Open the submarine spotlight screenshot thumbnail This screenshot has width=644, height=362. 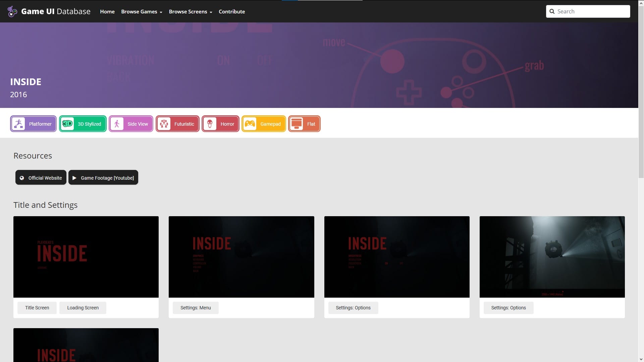[552, 257]
